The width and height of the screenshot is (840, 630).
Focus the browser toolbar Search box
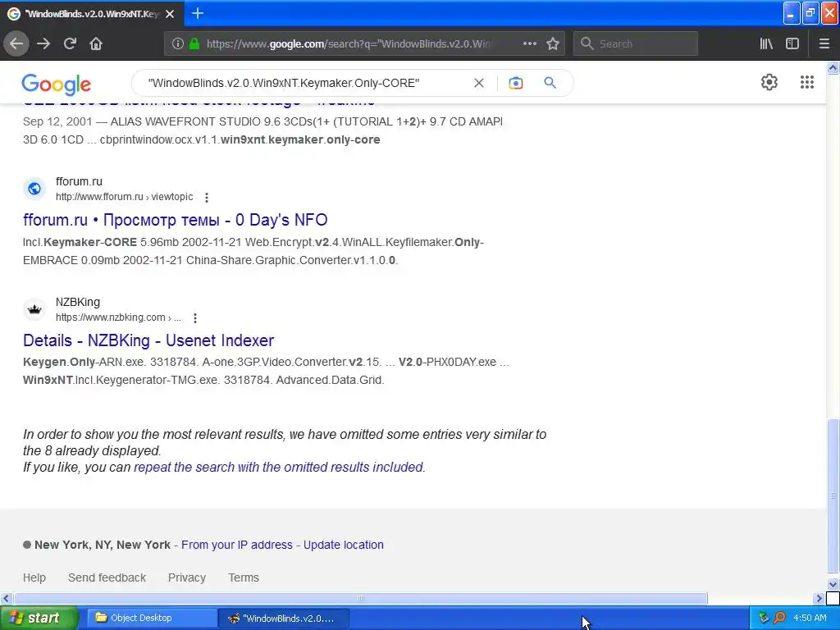click(x=636, y=44)
